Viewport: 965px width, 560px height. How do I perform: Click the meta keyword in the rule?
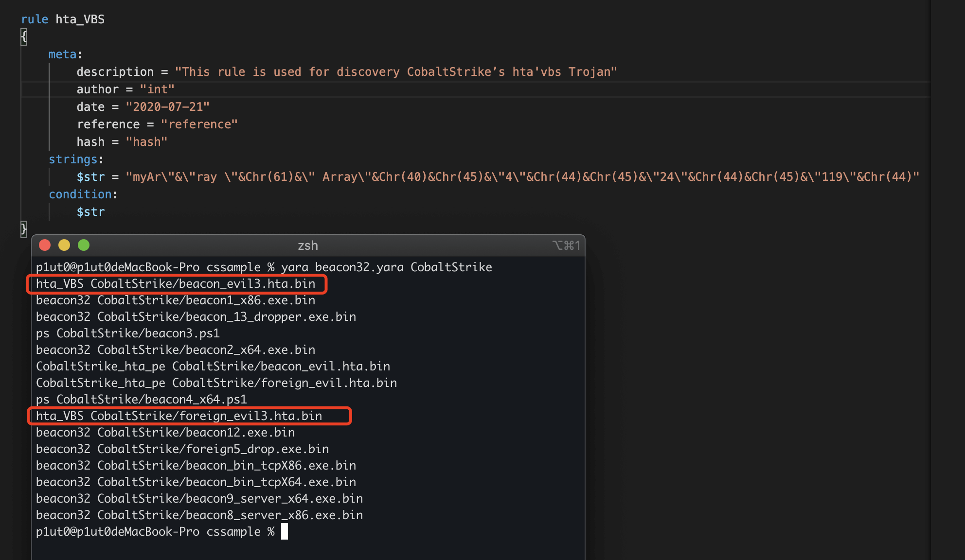(62, 54)
